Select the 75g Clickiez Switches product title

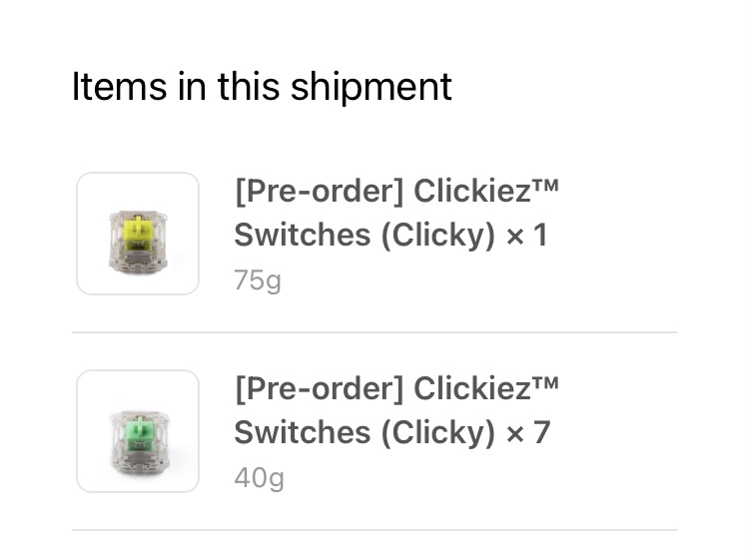pyautogui.click(x=396, y=213)
